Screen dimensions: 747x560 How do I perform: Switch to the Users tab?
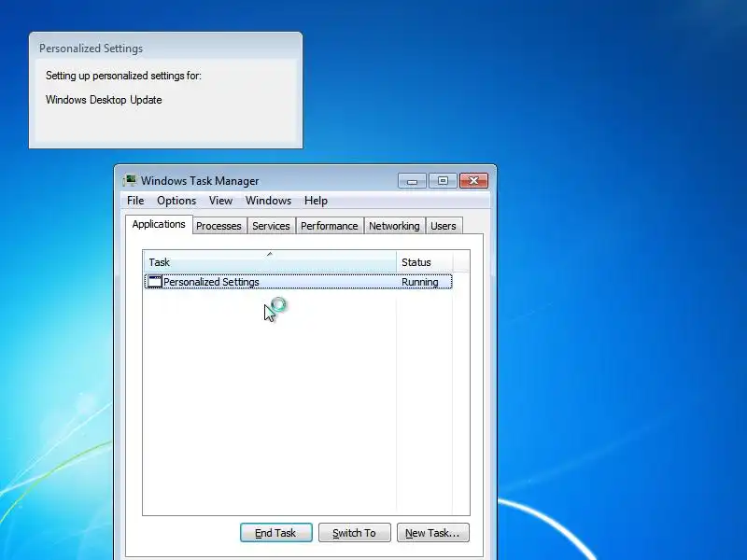(x=444, y=226)
